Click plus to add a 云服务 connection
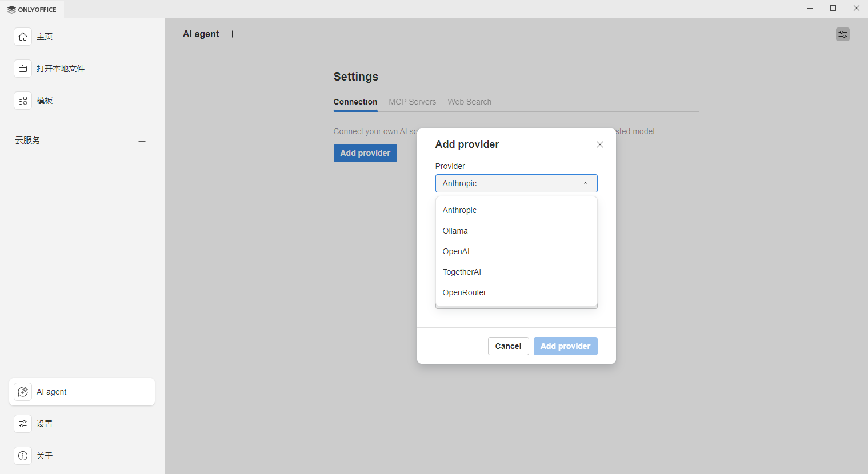The width and height of the screenshot is (868, 474). [x=142, y=140]
